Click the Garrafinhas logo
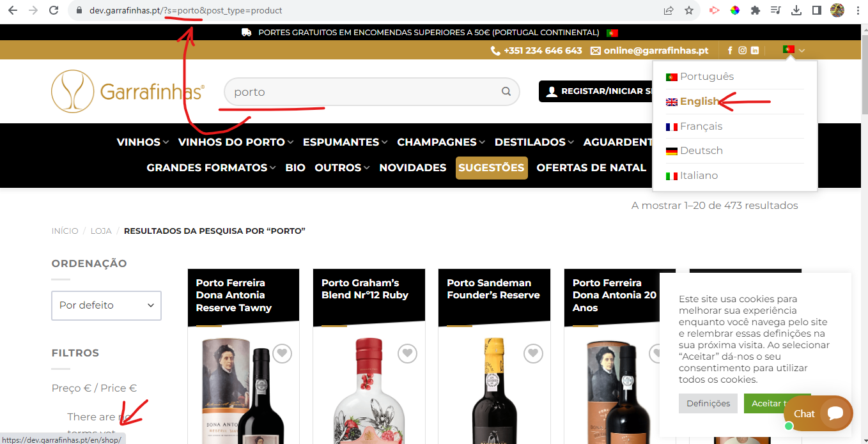The height and width of the screenshot is (444, 868). (128, 91)
